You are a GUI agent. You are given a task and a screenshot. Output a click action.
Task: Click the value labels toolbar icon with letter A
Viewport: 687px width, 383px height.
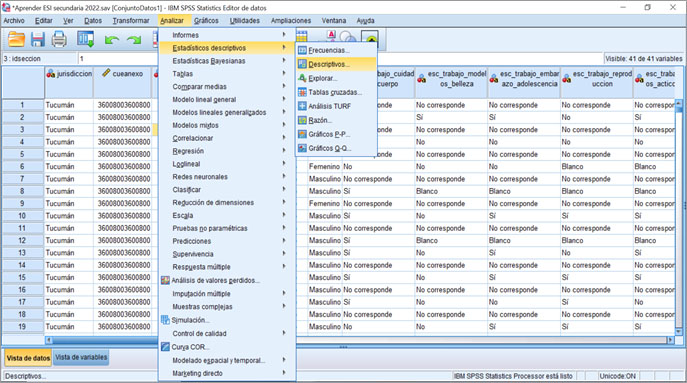point(331,36)
